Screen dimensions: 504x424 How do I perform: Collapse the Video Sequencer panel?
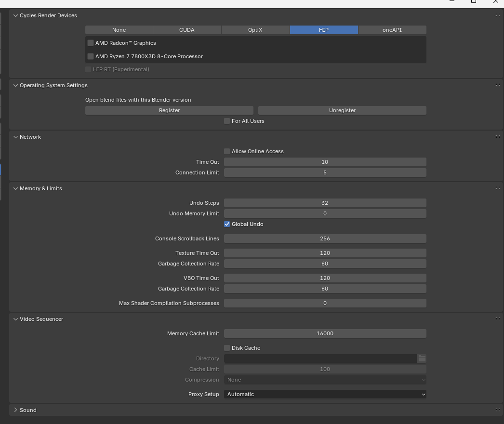click(x=15, y=319)
